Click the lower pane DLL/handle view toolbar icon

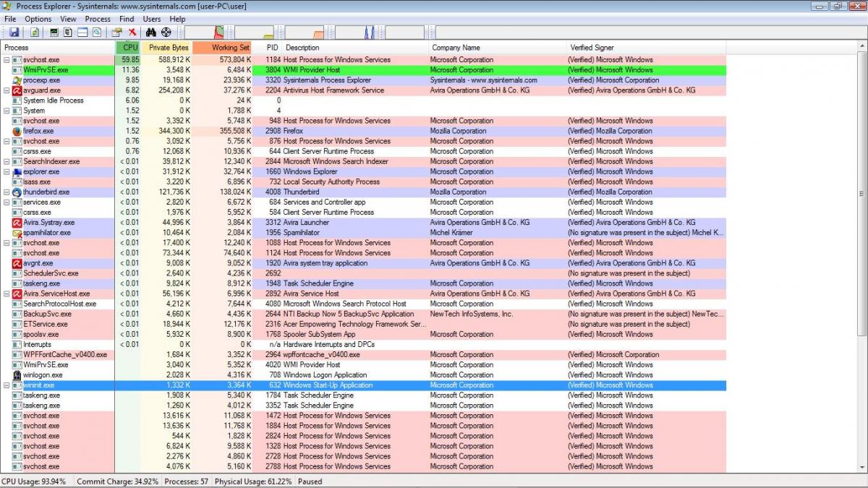point(97,33)
